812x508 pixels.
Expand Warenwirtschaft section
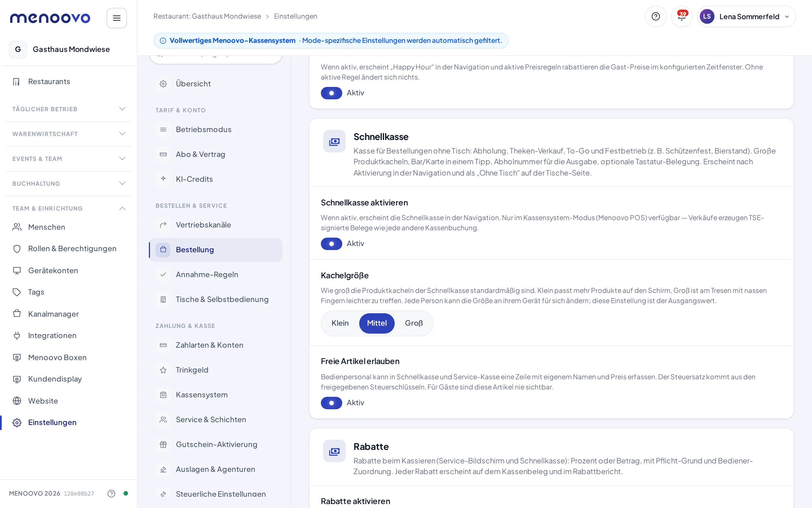(69, 134)
